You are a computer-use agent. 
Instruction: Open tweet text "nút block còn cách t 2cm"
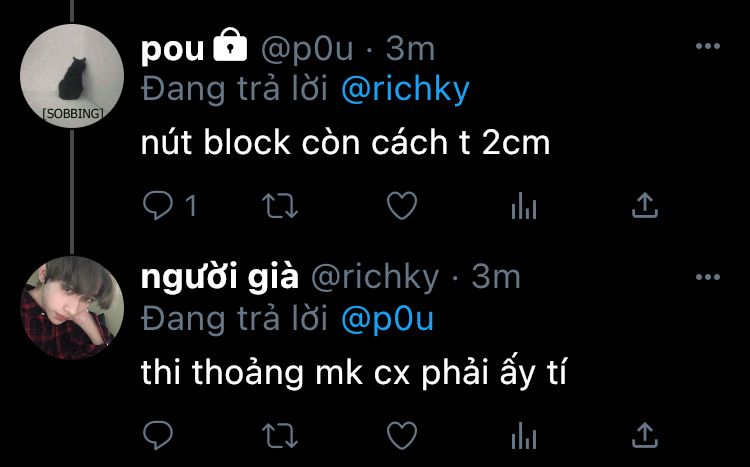click(x=345, y=142)
